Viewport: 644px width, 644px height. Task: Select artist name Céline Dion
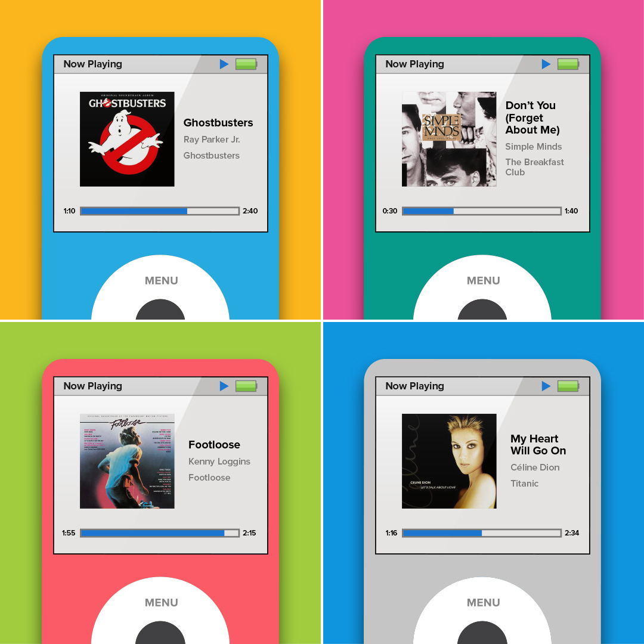click(x=535, y=467)
